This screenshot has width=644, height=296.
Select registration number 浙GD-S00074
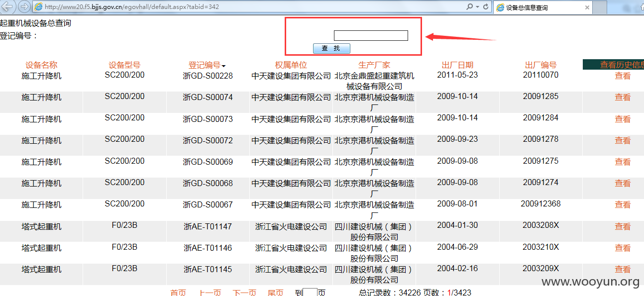[208, 98]
